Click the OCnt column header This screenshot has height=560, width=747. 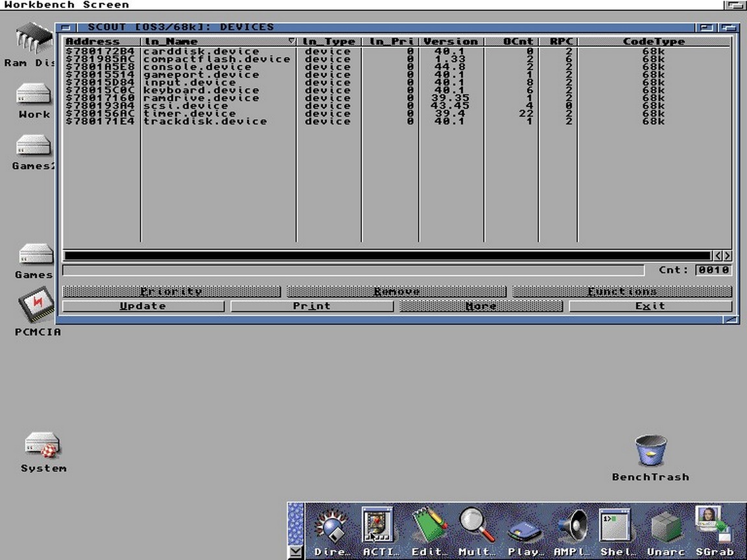[511, 41]
